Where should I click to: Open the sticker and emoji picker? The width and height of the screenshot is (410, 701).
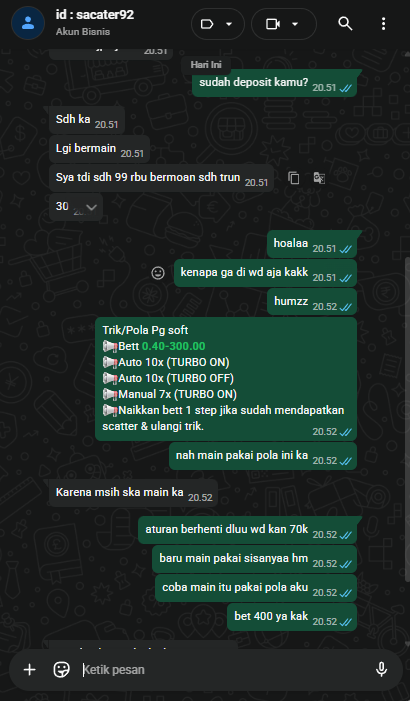click(x=61, y=669)
